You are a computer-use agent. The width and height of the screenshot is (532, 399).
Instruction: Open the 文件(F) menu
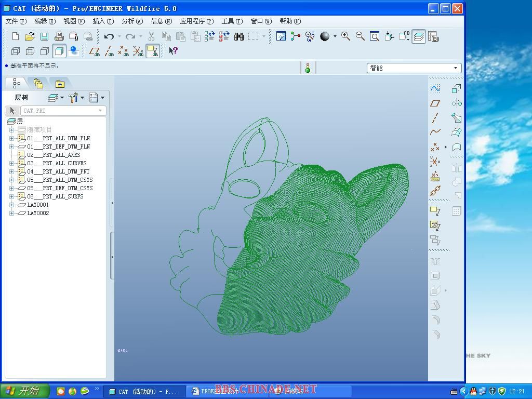pyautogui.click(x=16, y=21)
